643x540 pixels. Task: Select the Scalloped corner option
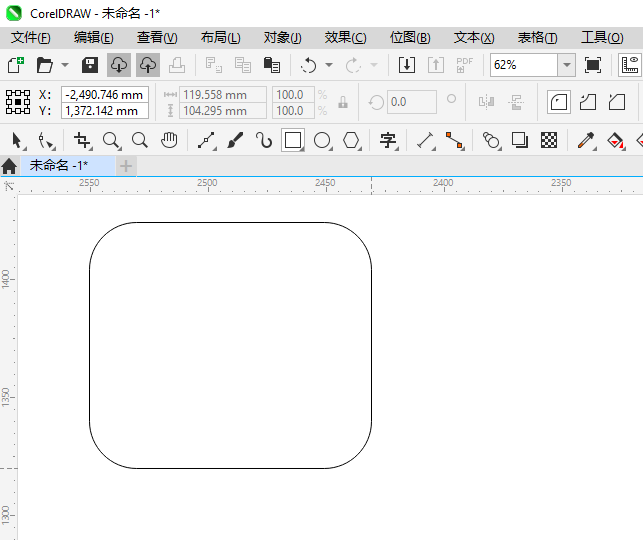click(x=588, y=102)
